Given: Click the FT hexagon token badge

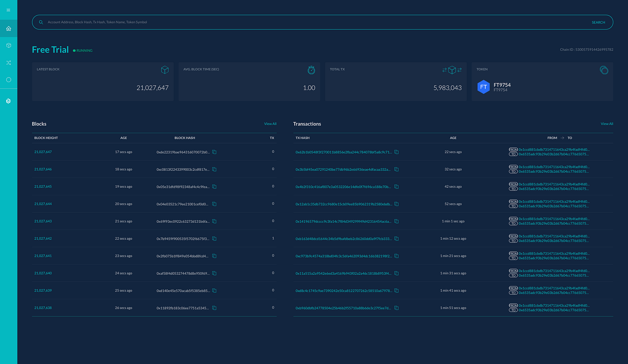Looking at the screenshot, I should pyautogui.click(x=484, y=87).
